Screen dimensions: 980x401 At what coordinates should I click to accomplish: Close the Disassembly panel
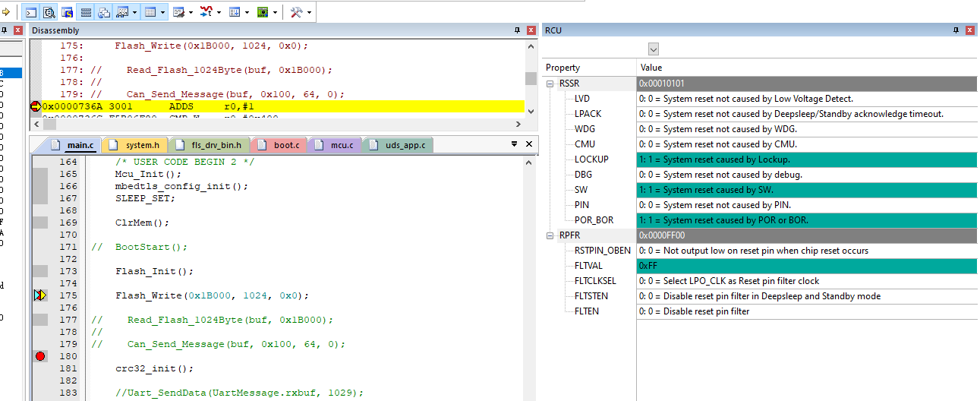click(531, 30)
